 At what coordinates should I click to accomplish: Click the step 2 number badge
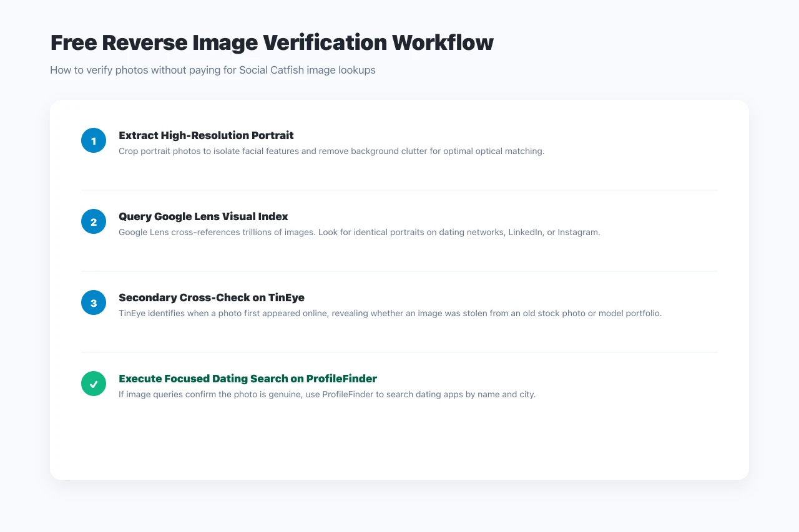pyautogui.click(x=94, y=221)
